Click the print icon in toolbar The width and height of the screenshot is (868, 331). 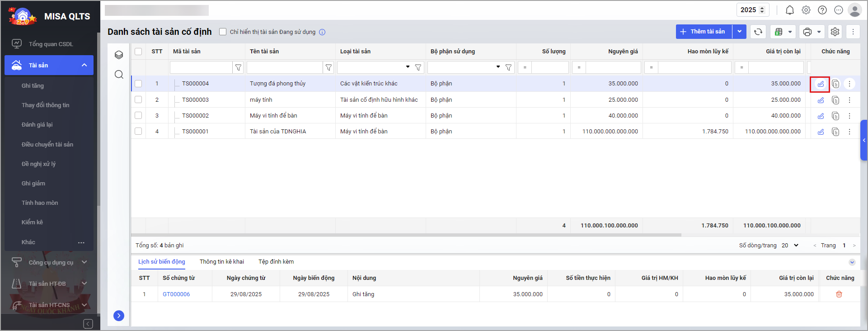click(807, 32)
